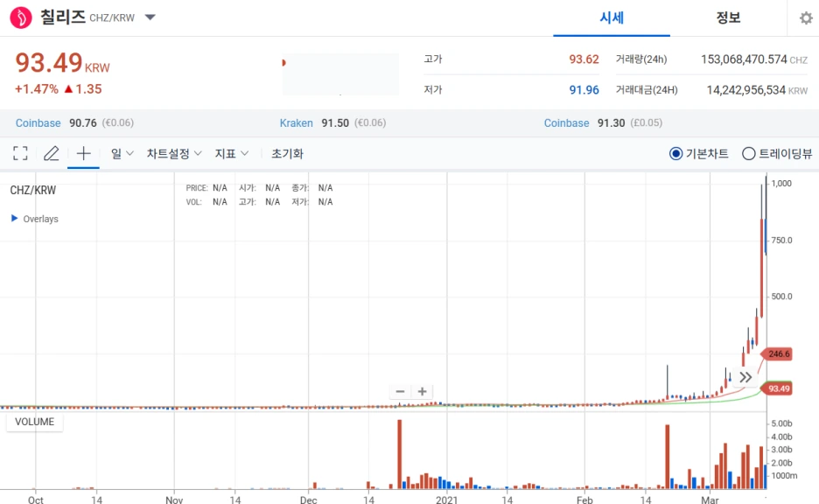Open the 일 interval dropdown
Image resolution: width=819 pixels, height=504 pixels.
pos(122,153)
